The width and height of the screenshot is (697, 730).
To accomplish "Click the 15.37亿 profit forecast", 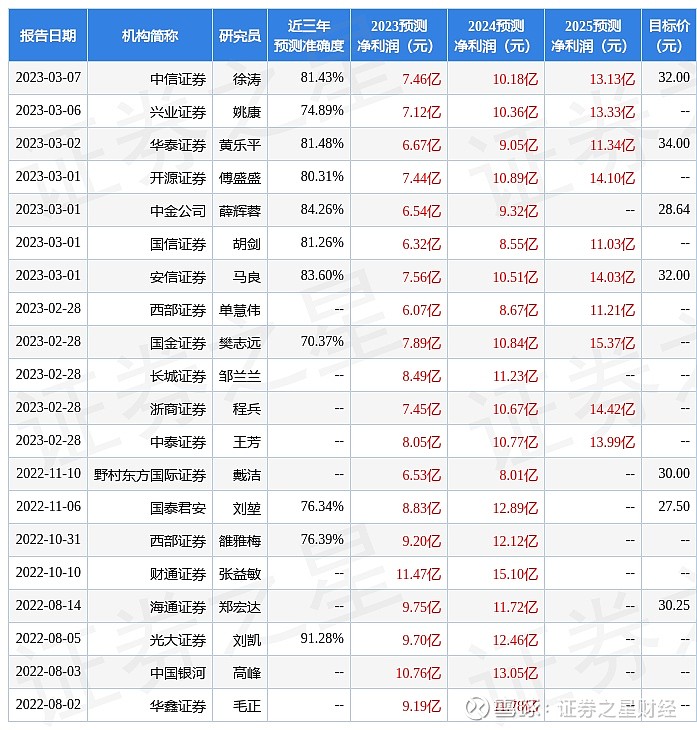I will [x=612, y=343].
